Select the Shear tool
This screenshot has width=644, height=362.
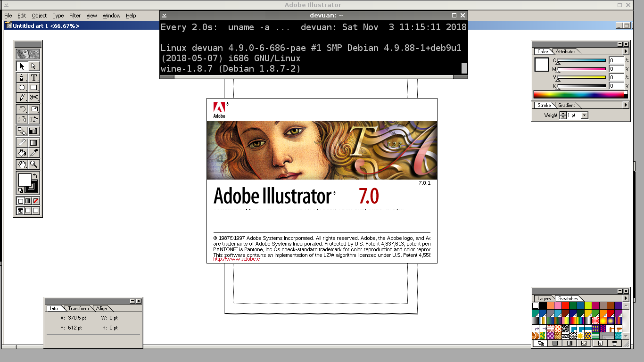pos(34,119)
